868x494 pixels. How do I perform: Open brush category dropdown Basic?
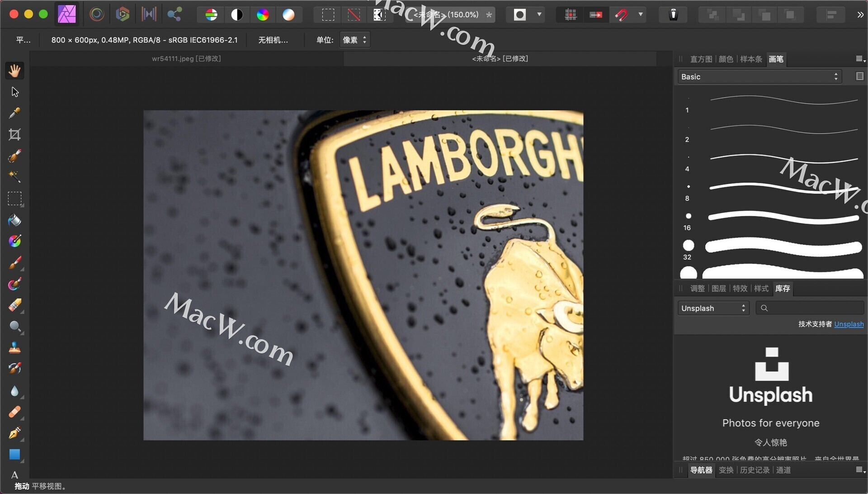pos(759,77)
